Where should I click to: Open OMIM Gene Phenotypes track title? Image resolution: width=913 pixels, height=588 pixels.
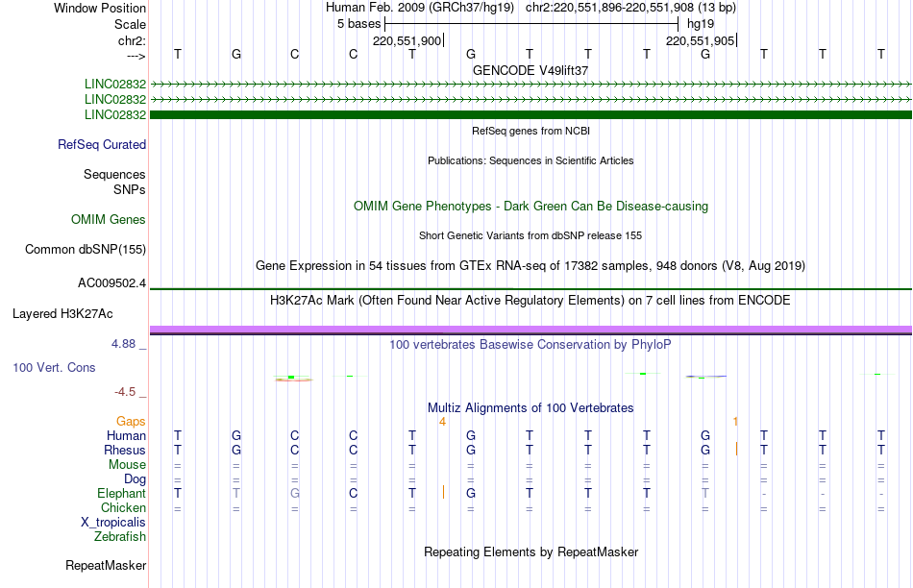pos(531,207)
